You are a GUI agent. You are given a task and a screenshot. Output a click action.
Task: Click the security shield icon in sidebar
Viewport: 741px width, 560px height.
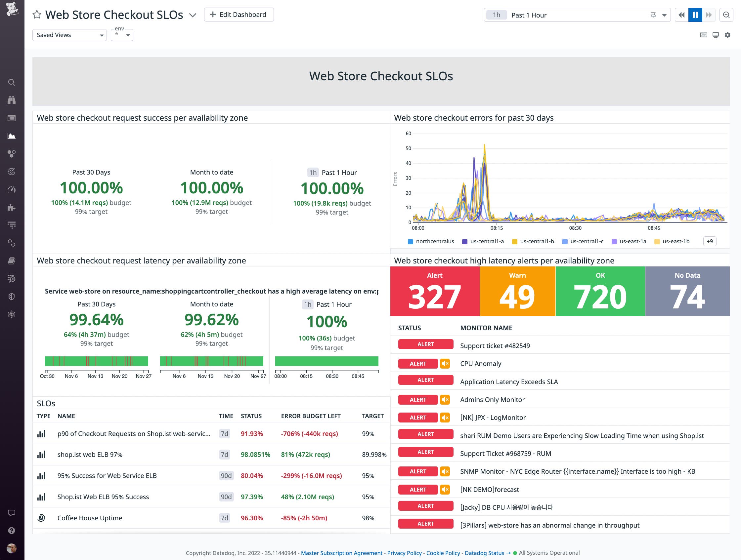pos(12,296)
